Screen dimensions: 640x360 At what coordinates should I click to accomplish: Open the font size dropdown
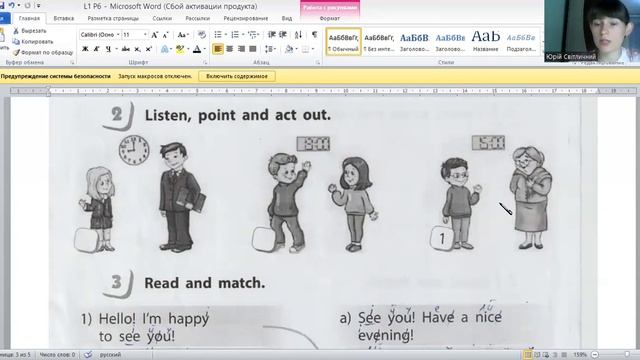tap(145, 35)
